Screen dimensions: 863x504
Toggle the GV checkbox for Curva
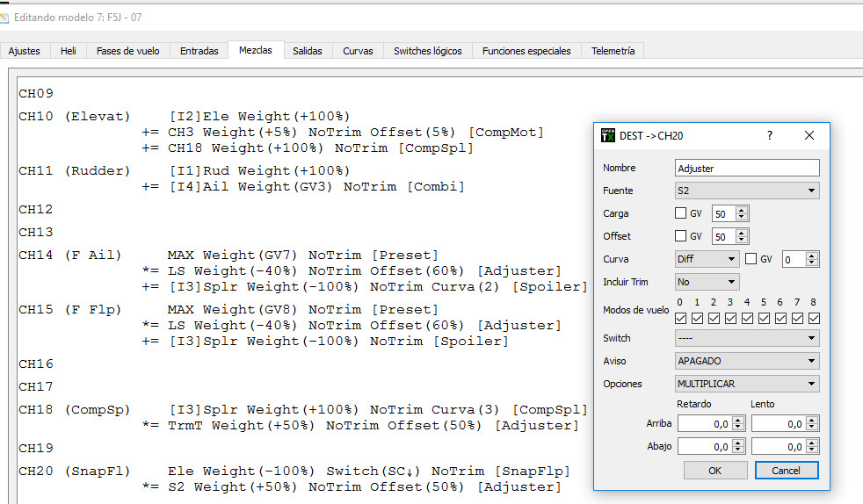pos(751,259)
